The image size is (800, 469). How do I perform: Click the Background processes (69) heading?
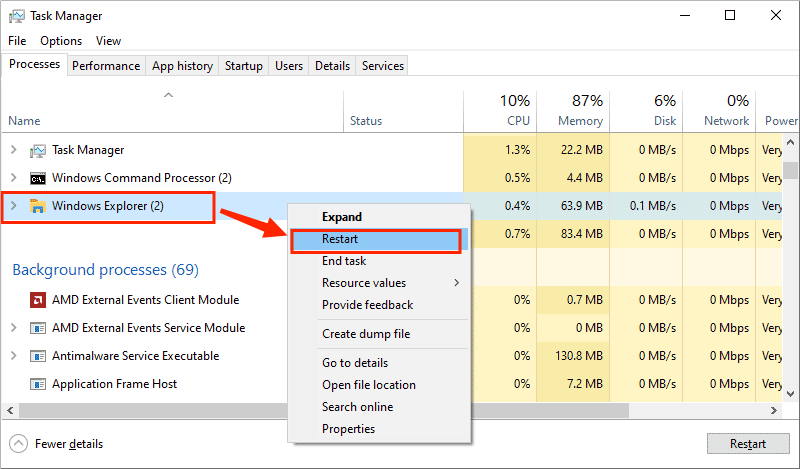(x=106, y=269)
